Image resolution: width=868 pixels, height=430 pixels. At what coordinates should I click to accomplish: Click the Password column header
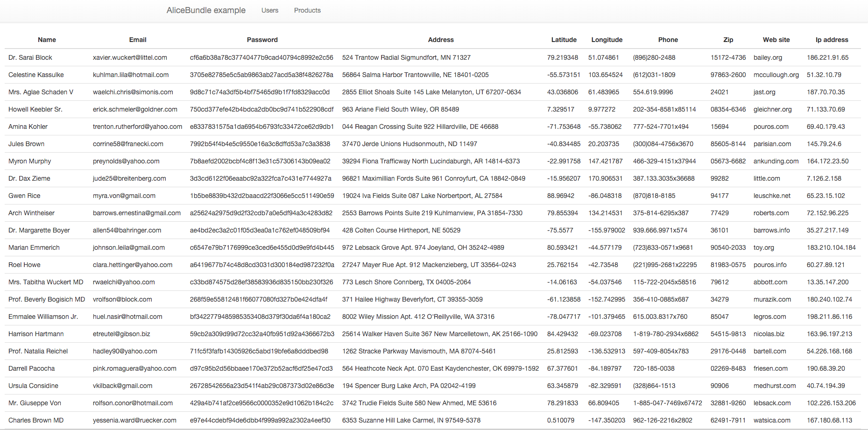[x=262, y=40]
